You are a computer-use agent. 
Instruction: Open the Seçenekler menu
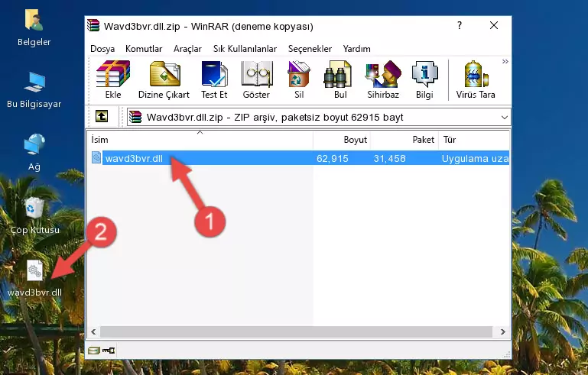310,49
